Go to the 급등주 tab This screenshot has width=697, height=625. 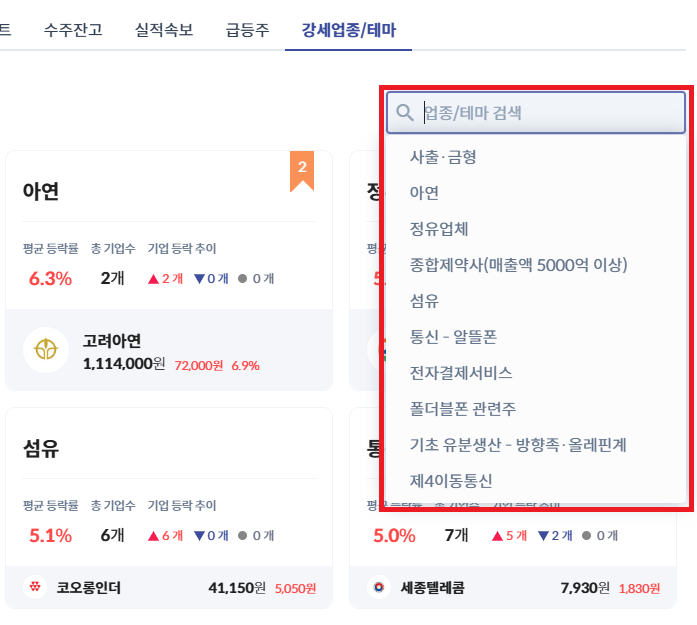click(x=247, y=29)
